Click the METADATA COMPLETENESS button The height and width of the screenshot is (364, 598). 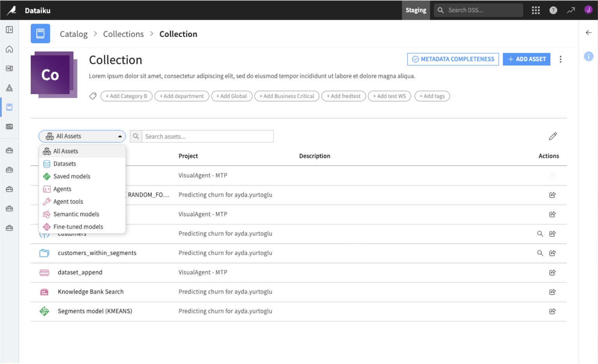tap(453, 59)
